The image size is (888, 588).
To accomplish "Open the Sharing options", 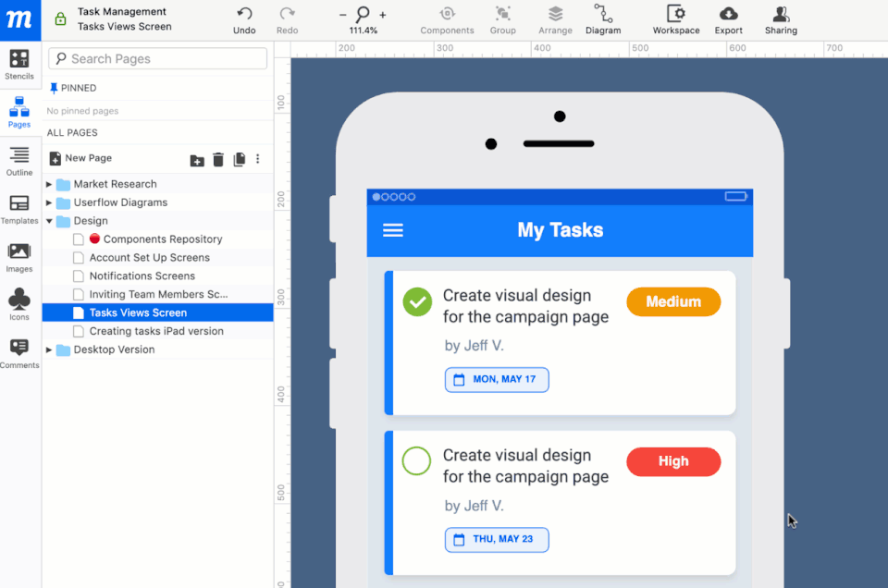I will point(781,20).
